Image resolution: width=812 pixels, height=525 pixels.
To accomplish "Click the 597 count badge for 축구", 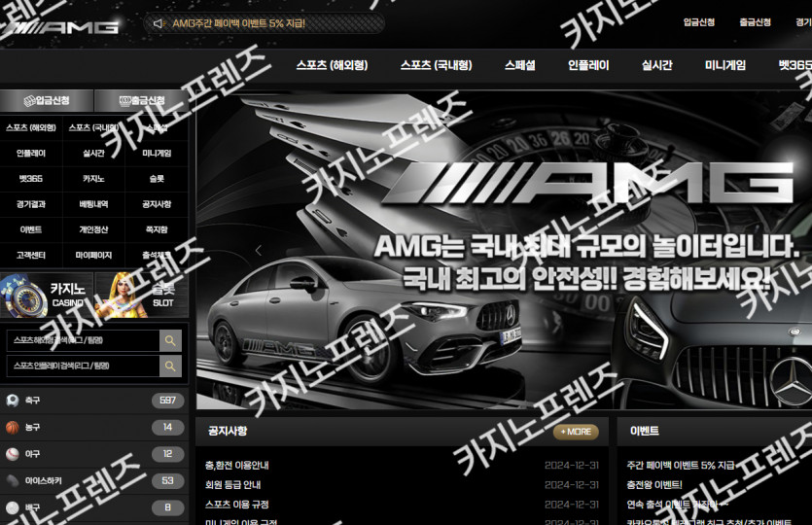I will click(168, 401).
